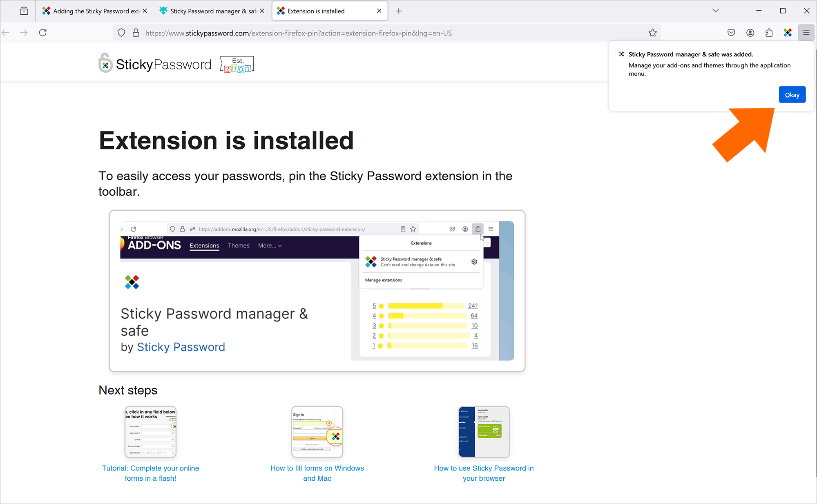The width and height of the screenshot is (817, 504).
Task: Close the Sticky Password manager & safe tab
Action: click(x=262, y=11)
